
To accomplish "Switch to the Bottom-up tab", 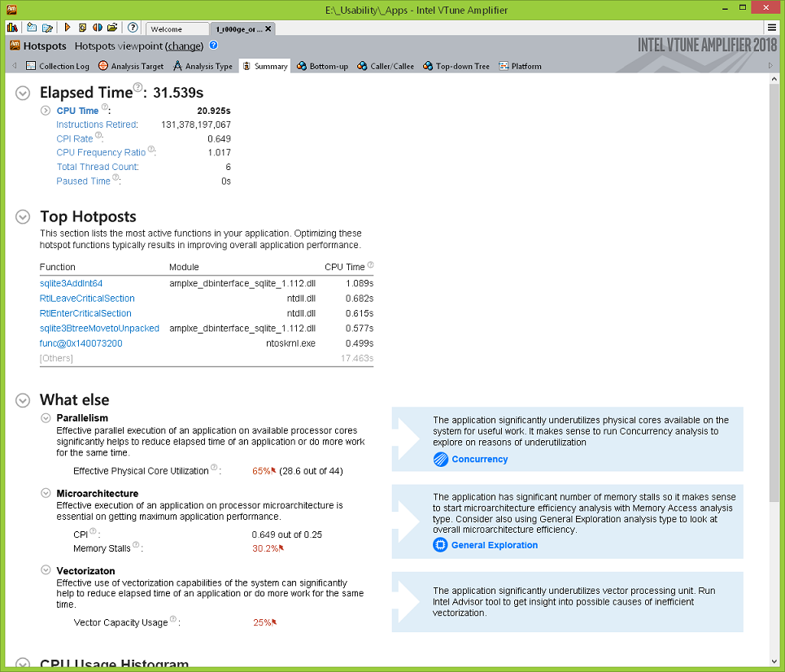I will pyautogui.click(x=323, y=67).
